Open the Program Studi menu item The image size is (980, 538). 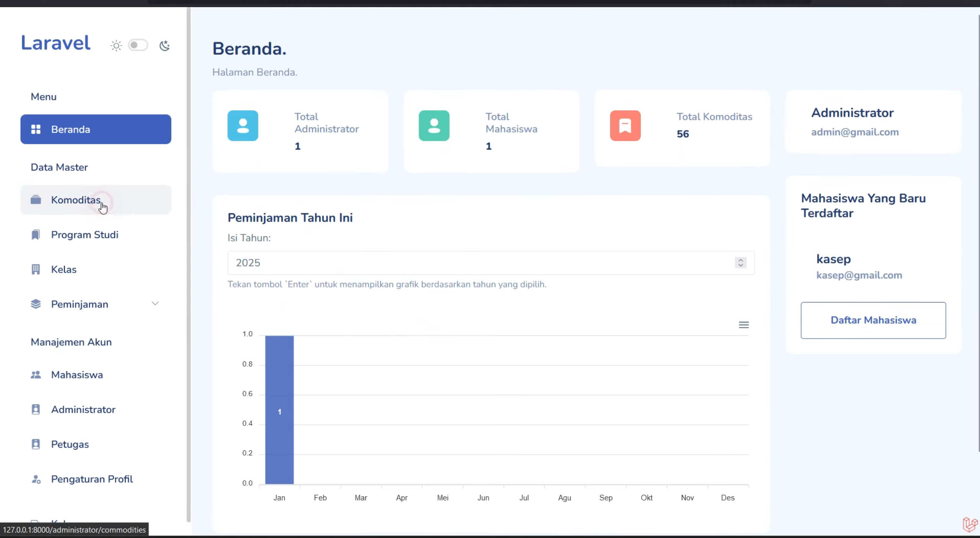coord(96,235)
